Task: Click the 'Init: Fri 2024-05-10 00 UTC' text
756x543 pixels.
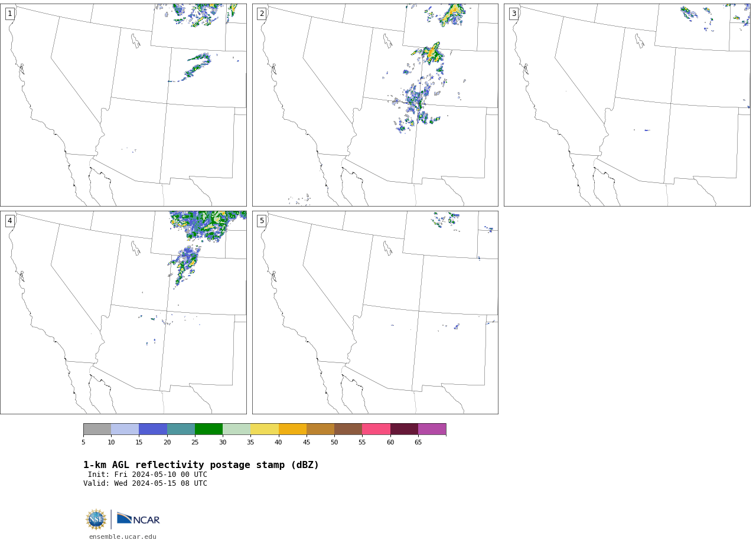Action: click(148, 475)
